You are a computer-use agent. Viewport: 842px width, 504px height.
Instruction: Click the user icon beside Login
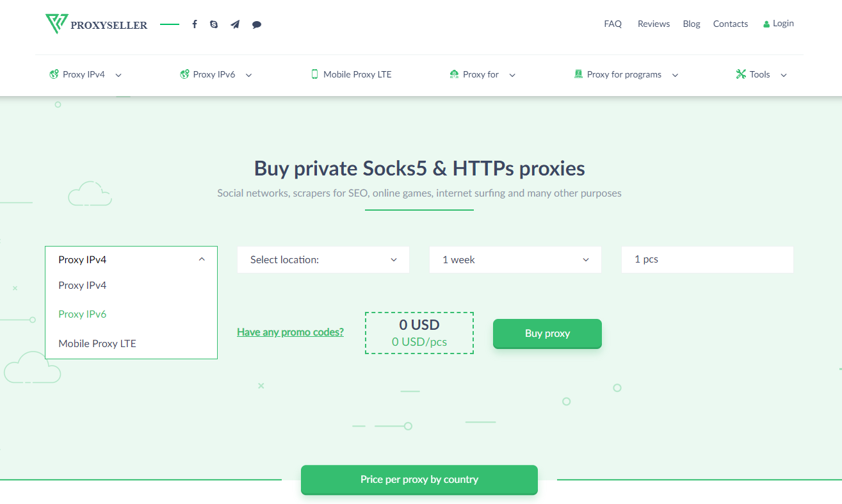point(766,24)
